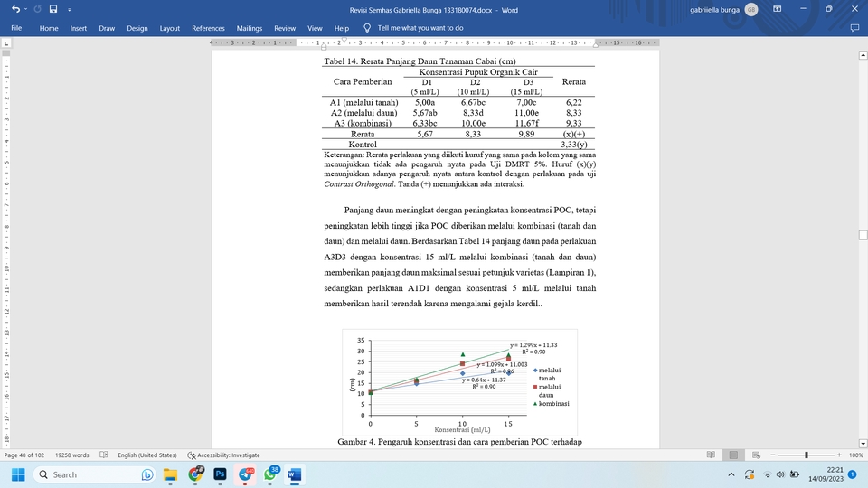The width and height of the screenshot is (868, 488).
Task: Click the sync tray icon
Action: (750, 474)
